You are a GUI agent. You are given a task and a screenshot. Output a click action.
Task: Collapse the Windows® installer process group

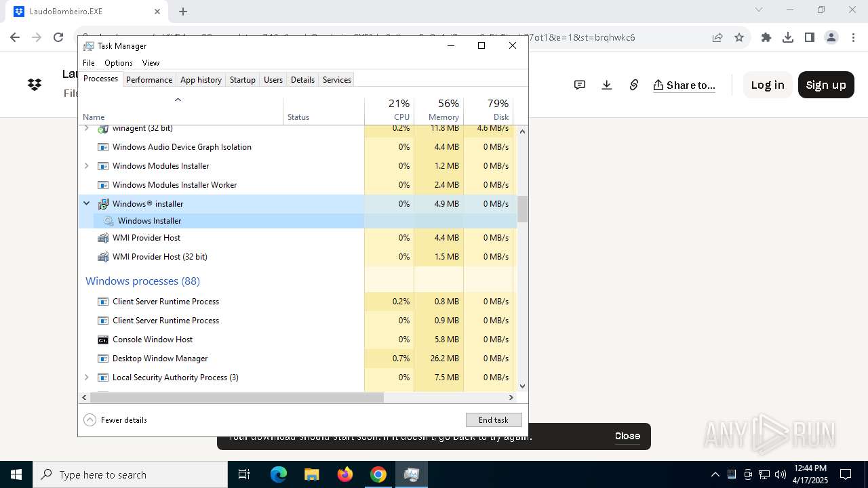[x=86, y=203]
